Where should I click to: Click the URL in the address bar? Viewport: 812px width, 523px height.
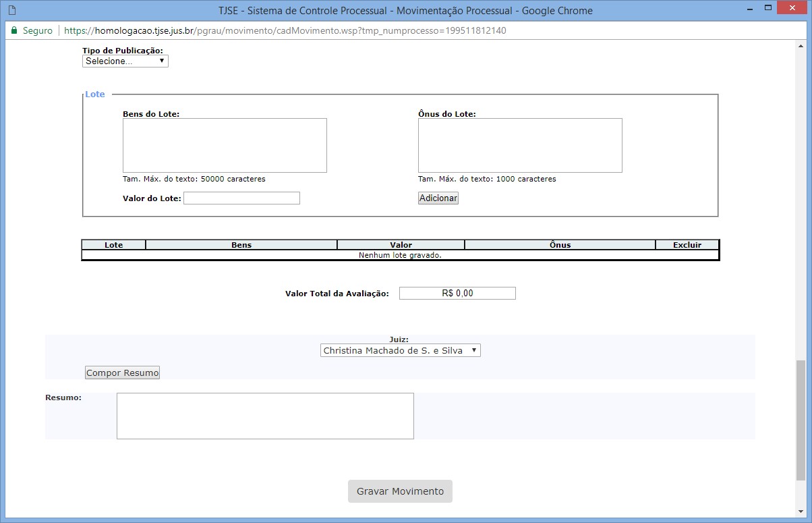[x=285, y=31]
